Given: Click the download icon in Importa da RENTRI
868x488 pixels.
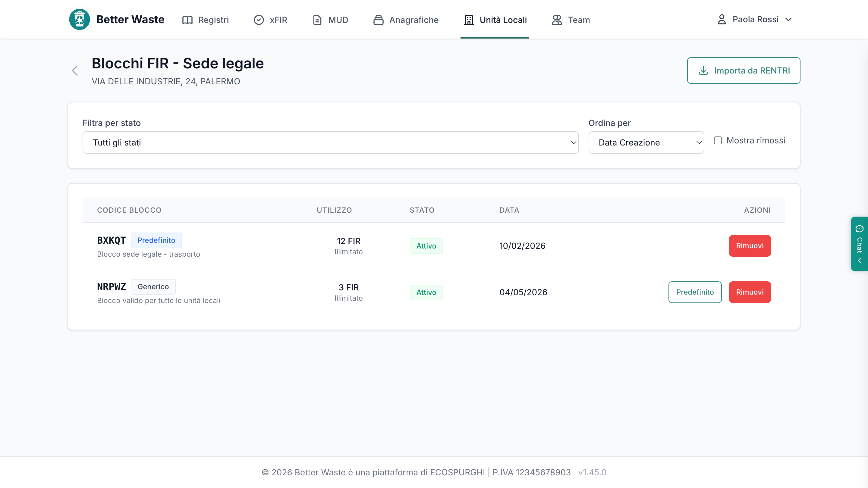Looking at the screenshot, I should point(703,70).
